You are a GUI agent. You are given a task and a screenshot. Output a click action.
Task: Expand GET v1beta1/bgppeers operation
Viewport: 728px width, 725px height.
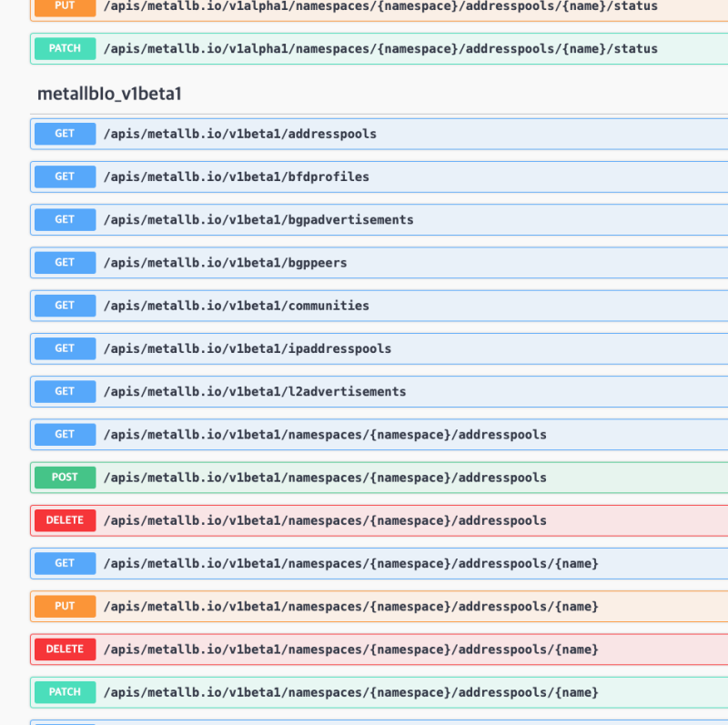379,263
